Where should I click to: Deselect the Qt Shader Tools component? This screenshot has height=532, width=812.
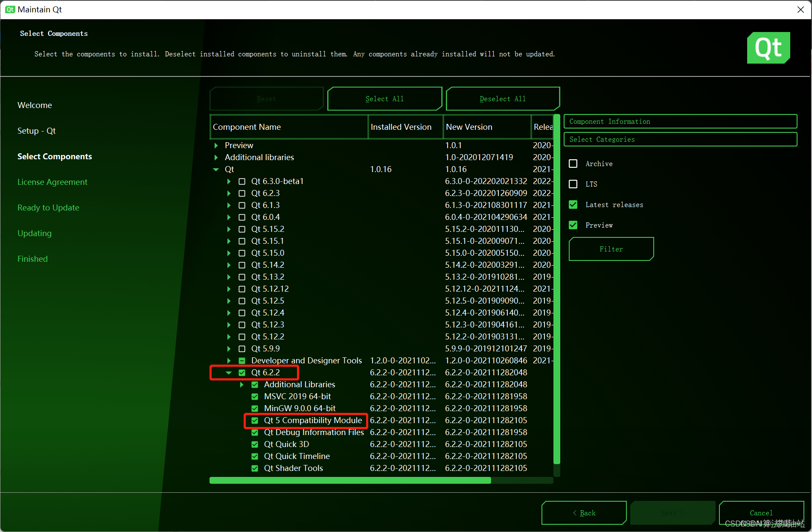(255, 468)
